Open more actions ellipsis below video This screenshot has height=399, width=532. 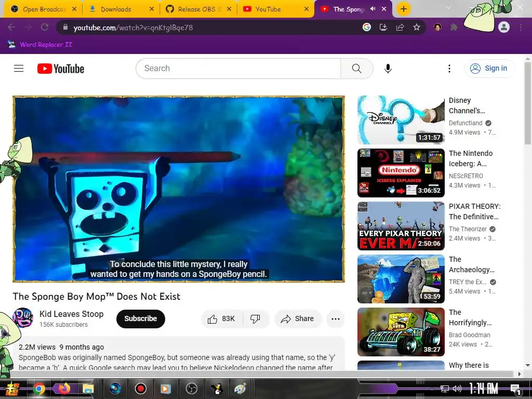click(335, 318)
